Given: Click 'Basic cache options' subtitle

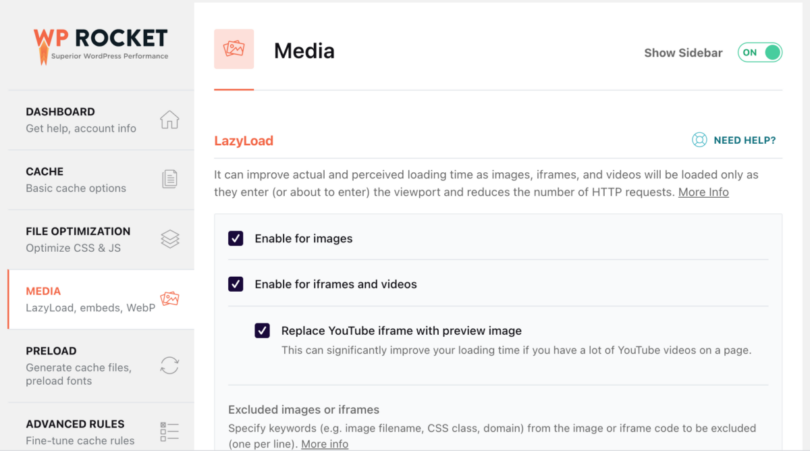Looking at the screenshot, I should pos(76,188).
